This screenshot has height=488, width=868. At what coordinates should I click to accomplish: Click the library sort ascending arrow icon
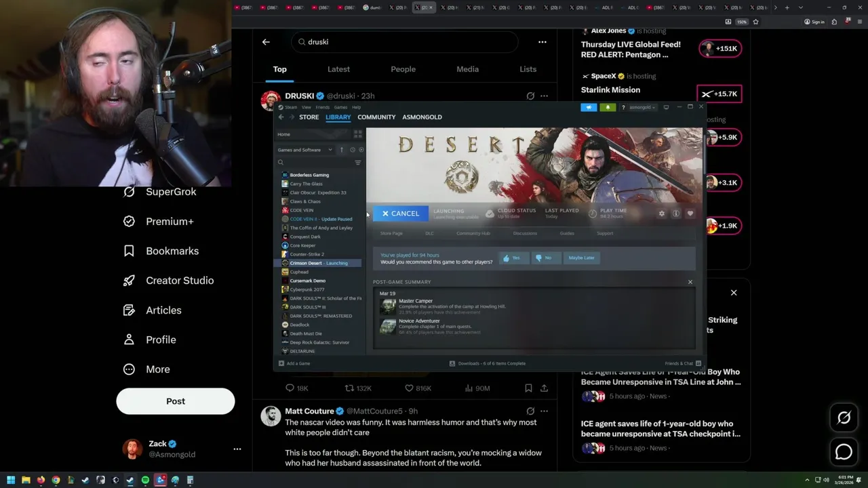click(342, 150)
